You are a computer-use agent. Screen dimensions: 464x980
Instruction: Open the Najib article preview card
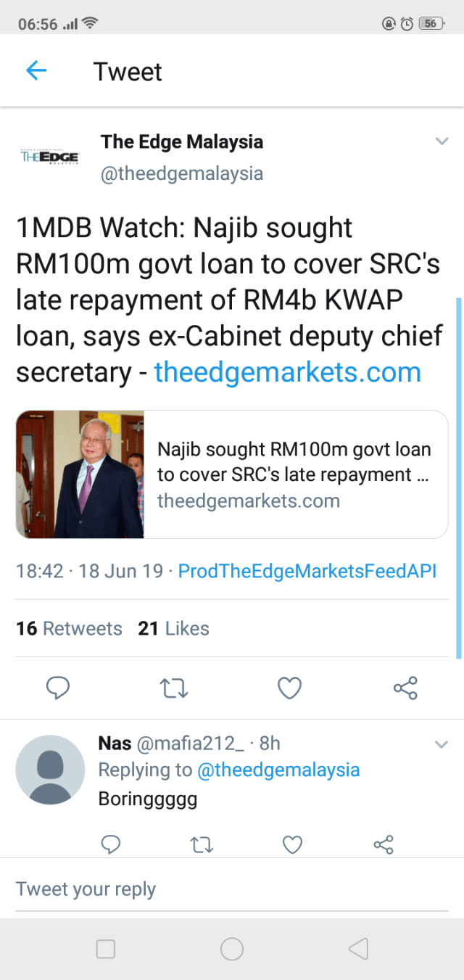(x=232, y=474)
